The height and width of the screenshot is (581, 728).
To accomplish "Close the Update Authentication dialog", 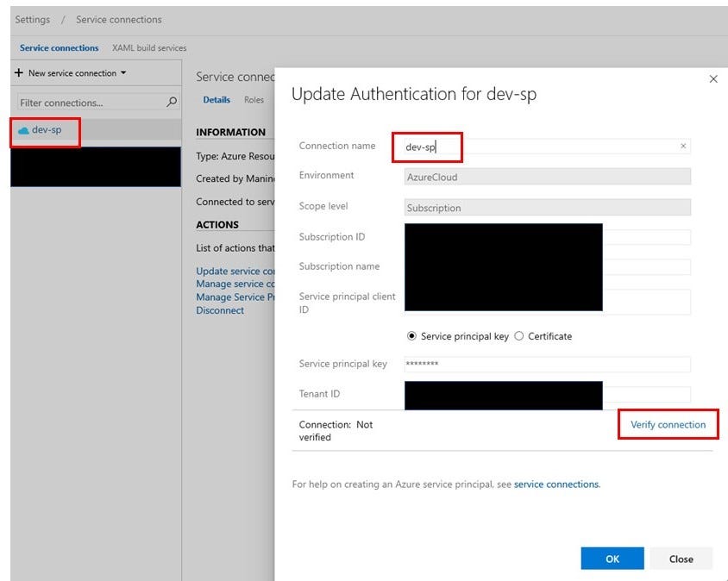I will (x=713, y=78).
